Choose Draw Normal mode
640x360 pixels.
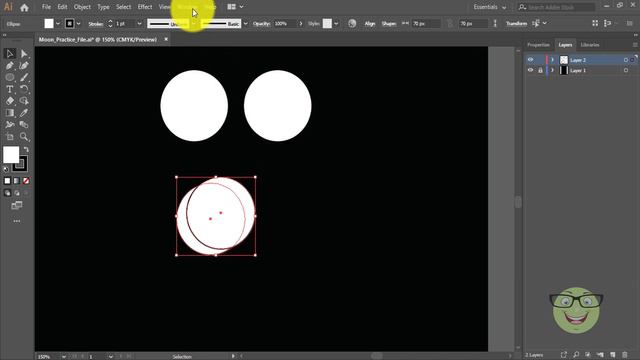[7, 193]
